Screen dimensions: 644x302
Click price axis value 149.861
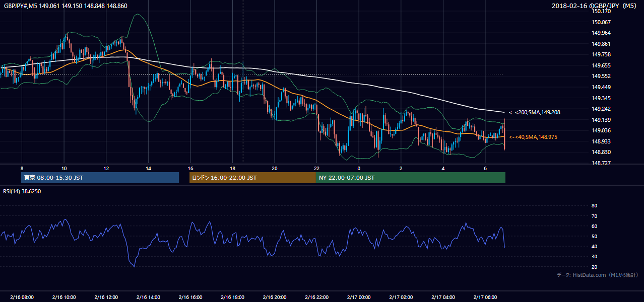601,44
